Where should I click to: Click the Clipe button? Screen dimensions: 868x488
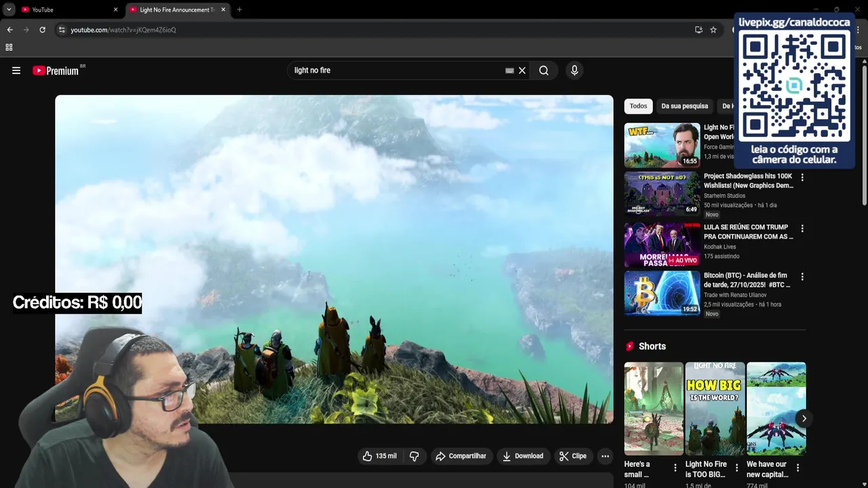click(x=573, y=456)
